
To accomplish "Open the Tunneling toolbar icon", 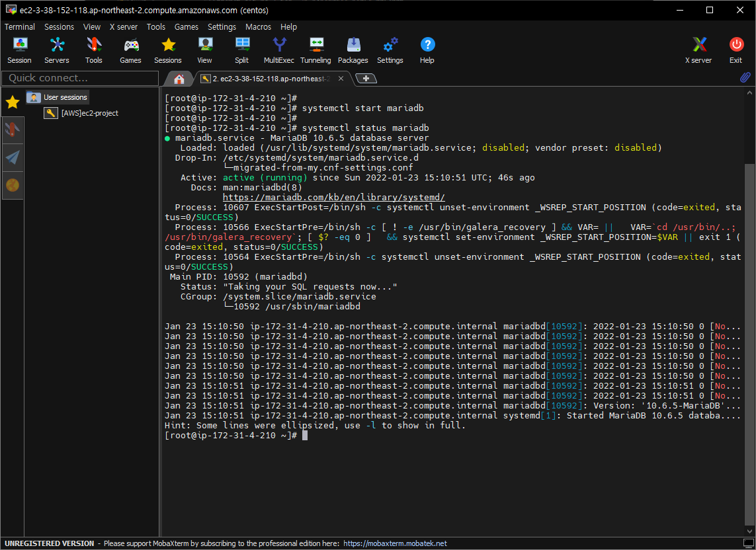I will (x=315, y=50).
